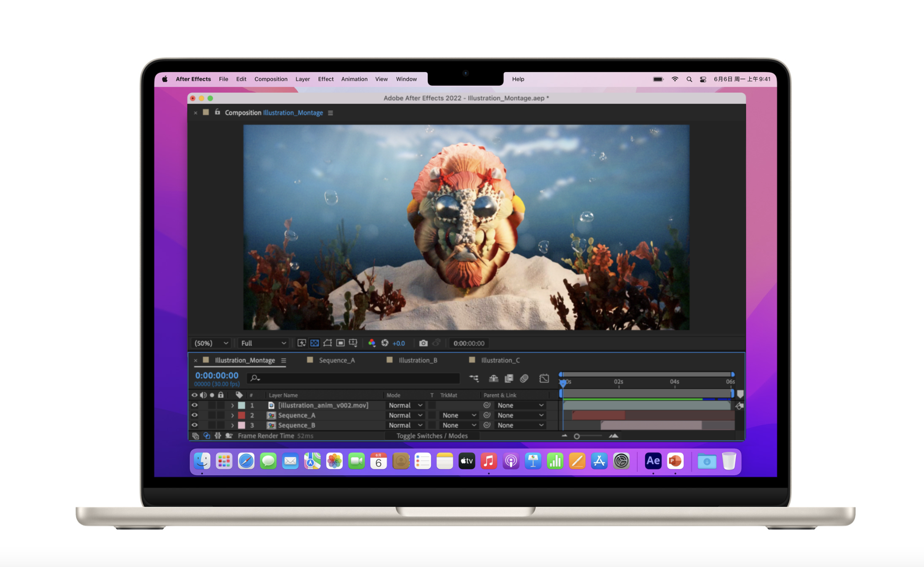Switch to the Illustration_B timeline tab
This screenshot has width=924, height=567.
tap(417, 360)
